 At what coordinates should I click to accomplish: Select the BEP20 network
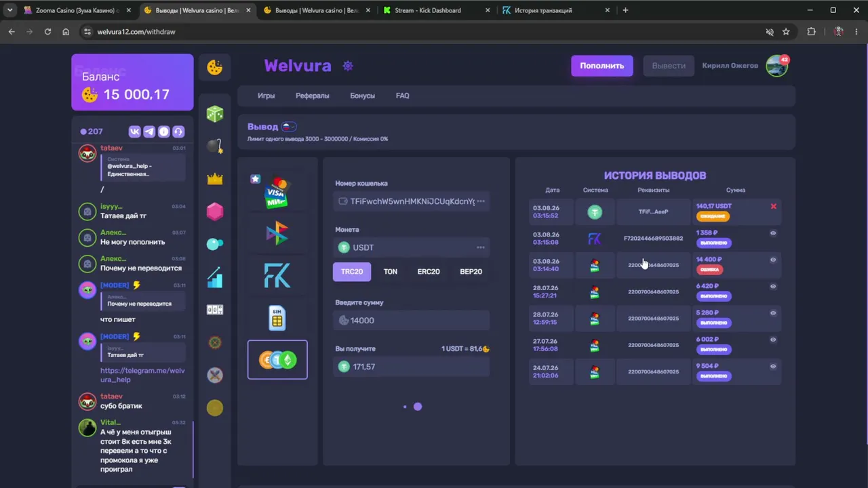[x=471, y=272]
